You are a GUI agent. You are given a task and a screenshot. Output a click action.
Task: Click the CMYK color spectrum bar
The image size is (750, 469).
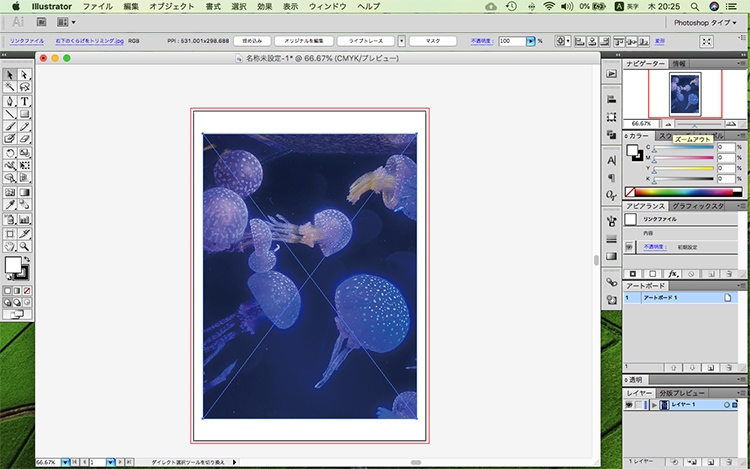[x=685, y=191]
